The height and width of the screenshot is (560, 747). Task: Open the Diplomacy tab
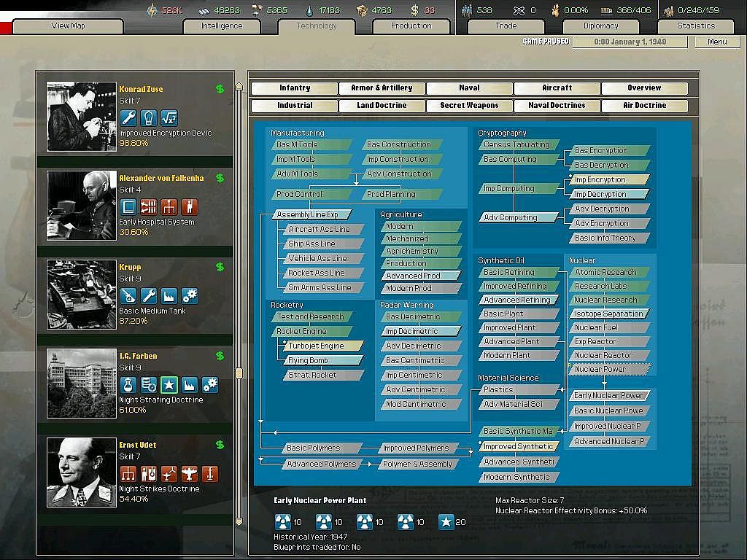point(600,26)
